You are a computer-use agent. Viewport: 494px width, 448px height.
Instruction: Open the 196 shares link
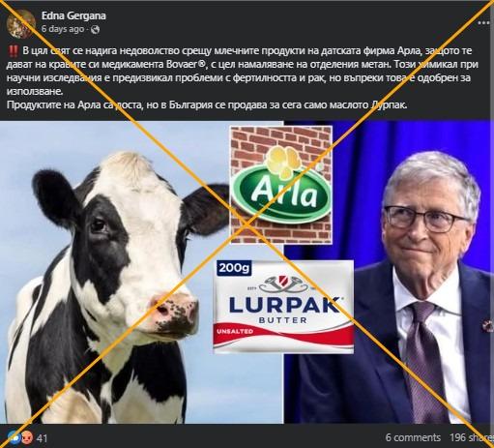pyautogui.click(x=472, y=437)
